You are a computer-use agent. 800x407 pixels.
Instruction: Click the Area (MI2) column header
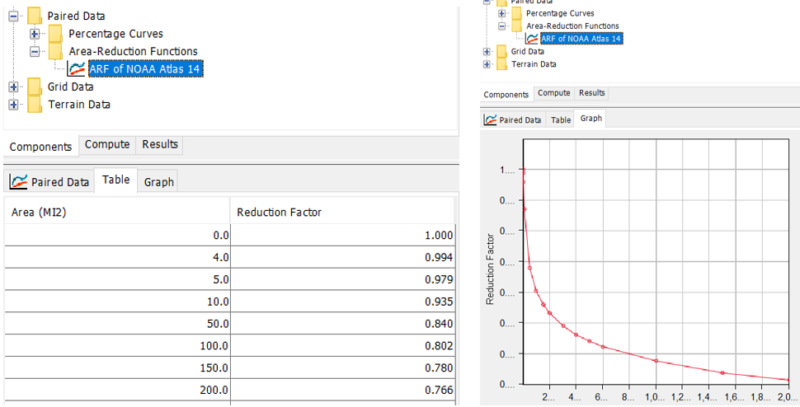coord(116,212)
